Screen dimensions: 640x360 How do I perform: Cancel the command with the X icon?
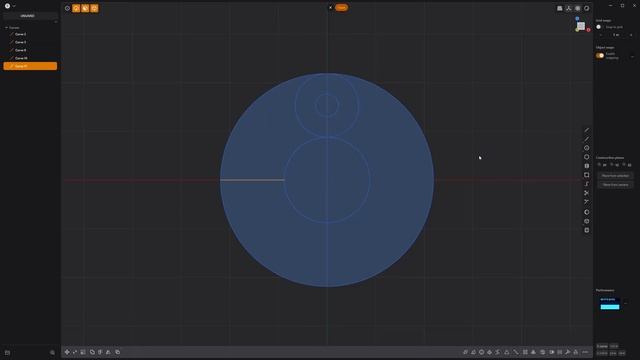(x=331, y=7)
